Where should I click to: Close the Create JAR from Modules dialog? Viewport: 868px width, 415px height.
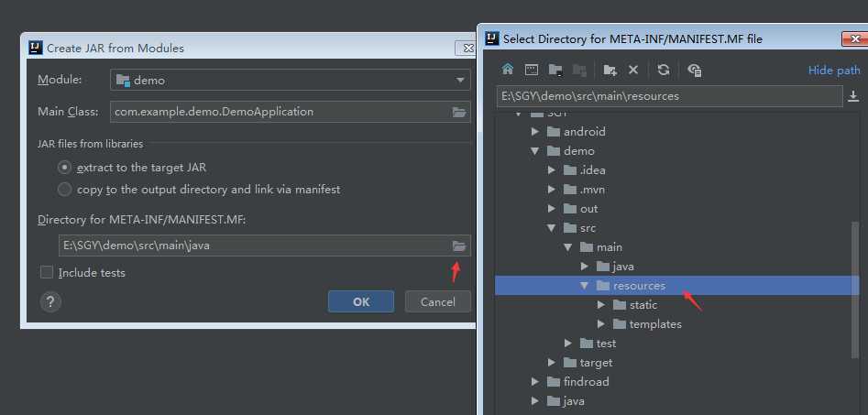tap(466, 49)
